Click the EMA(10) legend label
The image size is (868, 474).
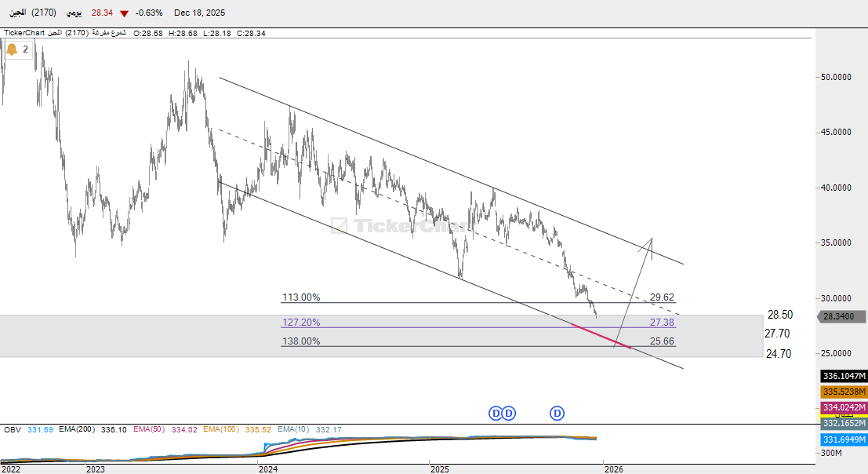292,429
